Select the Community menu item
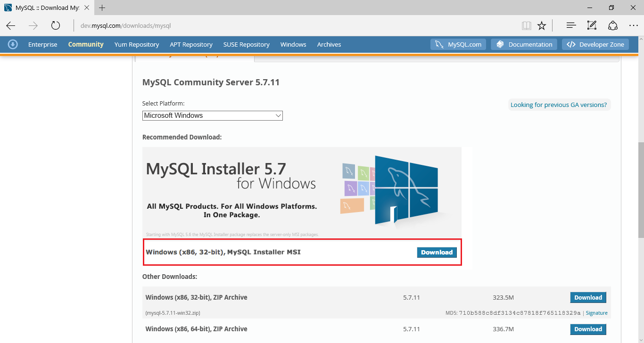This screenshot has width=644, height=343. click(x=86, y=44)
